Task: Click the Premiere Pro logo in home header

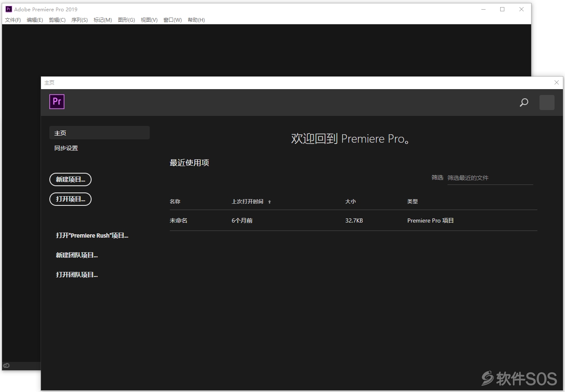Action: 57,102
